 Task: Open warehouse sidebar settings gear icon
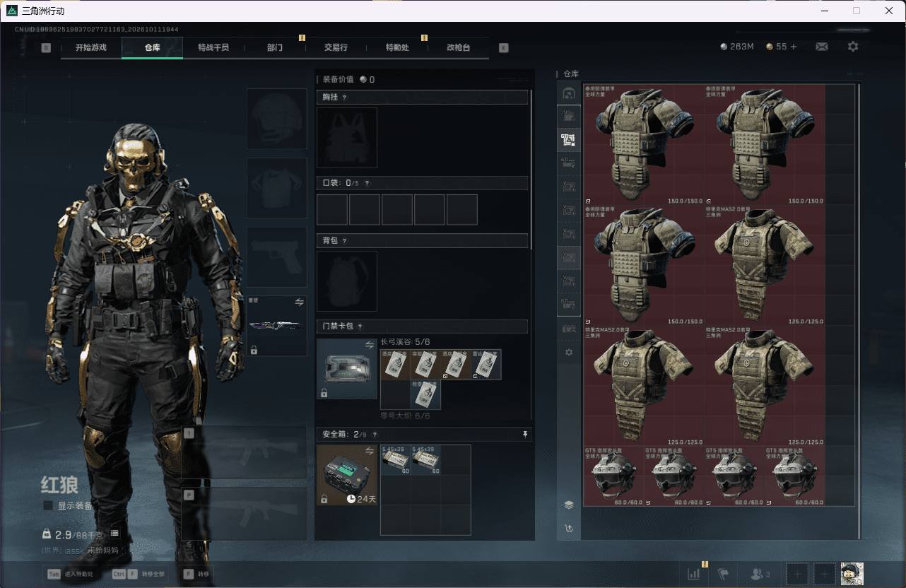pos(569,352)
